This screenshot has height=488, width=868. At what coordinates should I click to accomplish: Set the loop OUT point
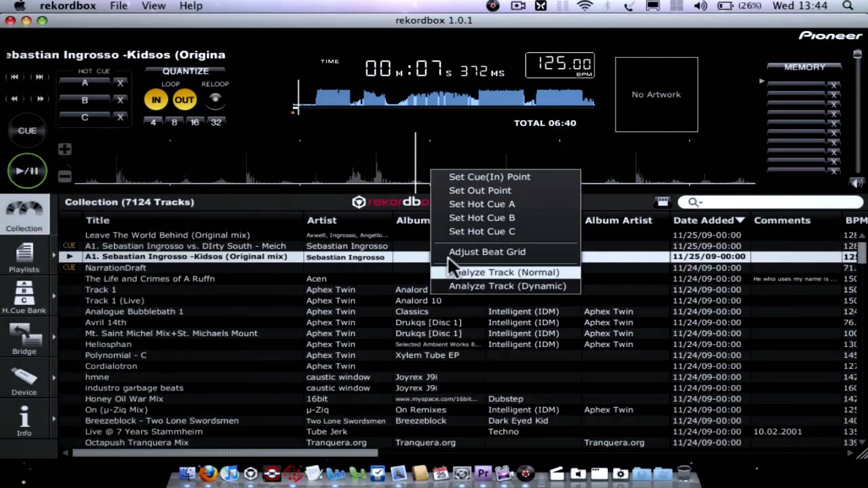[x=184, y=100]
